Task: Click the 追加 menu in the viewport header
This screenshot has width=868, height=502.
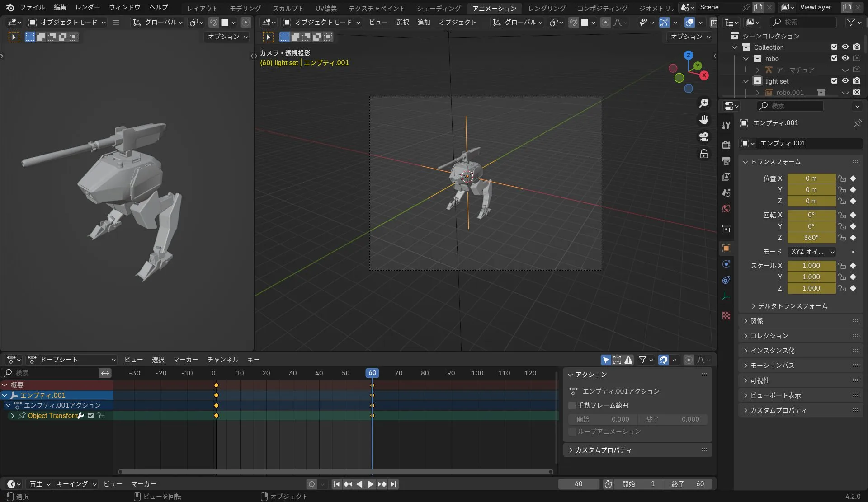Action: pyautogui.click(x=423, y=22)
